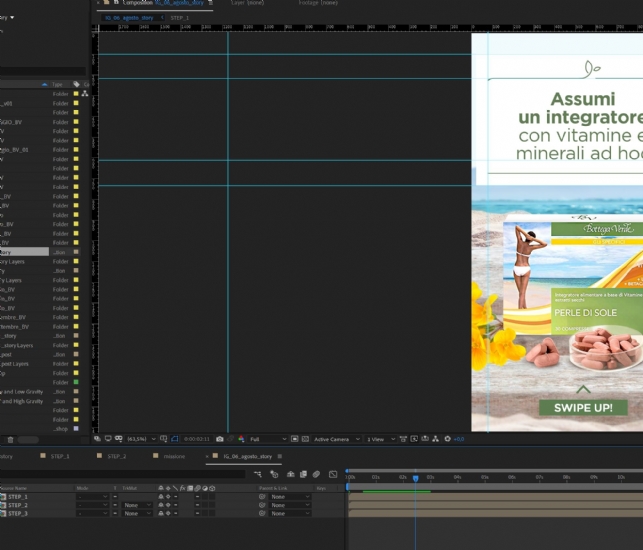643x550 pixels.
Task: Switch to the missione timeline tab
Action: 174,456
